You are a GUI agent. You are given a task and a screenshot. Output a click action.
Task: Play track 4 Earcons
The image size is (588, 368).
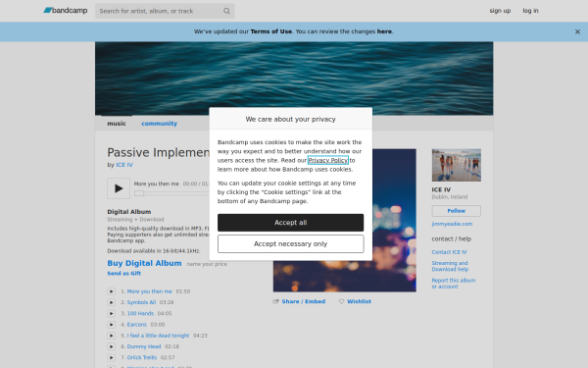pos(112,325)
